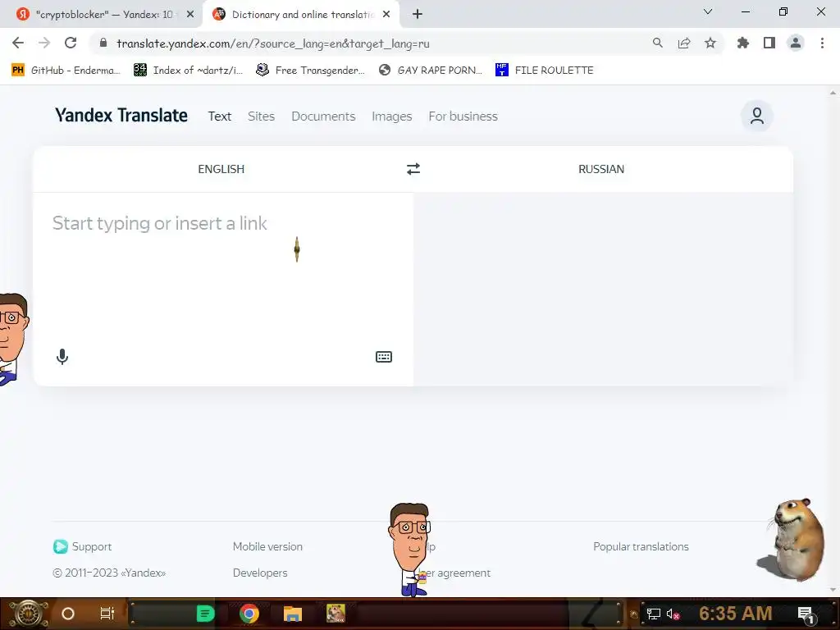
Task: Open the green notes app in the taskbar
Action: click(204, 614)
